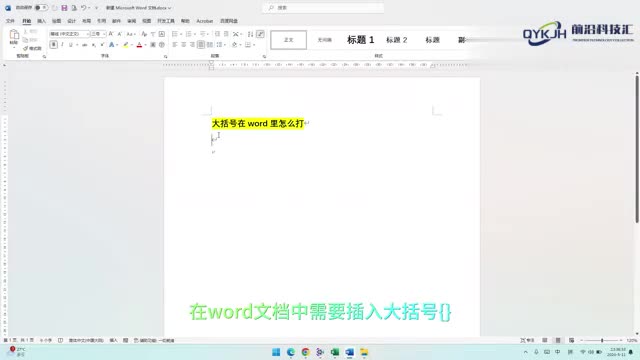The height and width of the screenshot is (360, 640).
Task: Click the Increase Font Size icon
Action: coord(111,34)
